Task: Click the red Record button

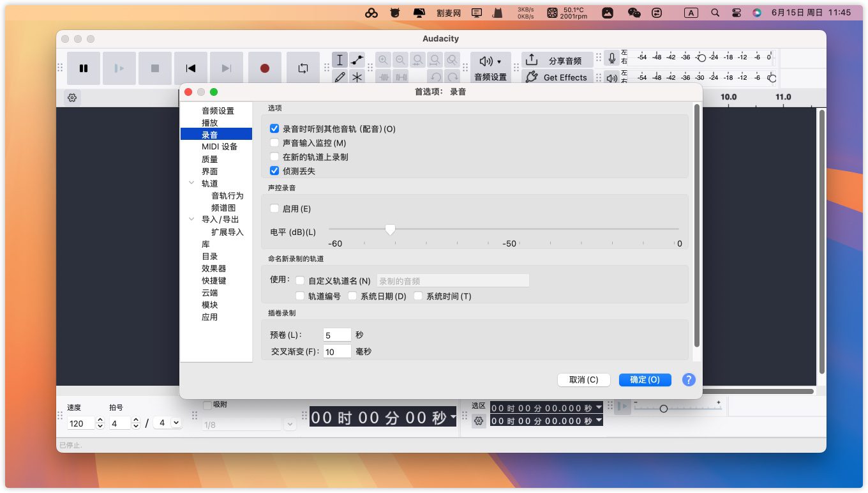Action: tap(264, 68)
